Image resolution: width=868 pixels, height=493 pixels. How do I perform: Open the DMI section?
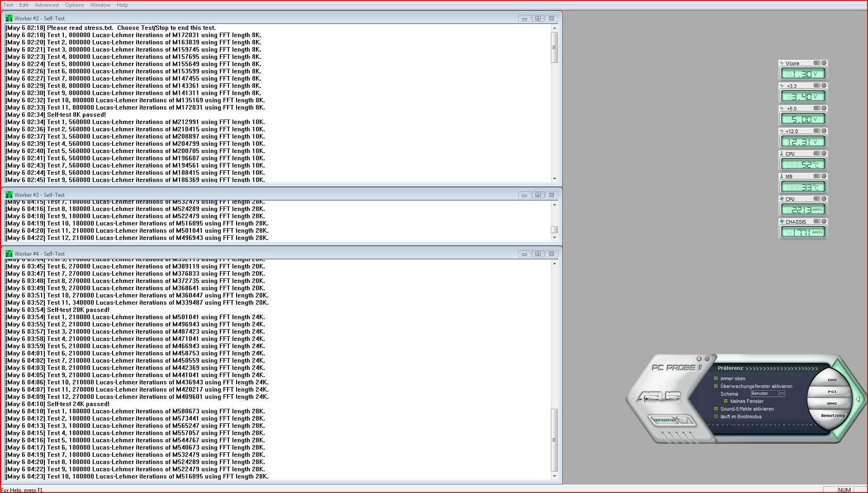pyautogui.click(x=832, y=380)
